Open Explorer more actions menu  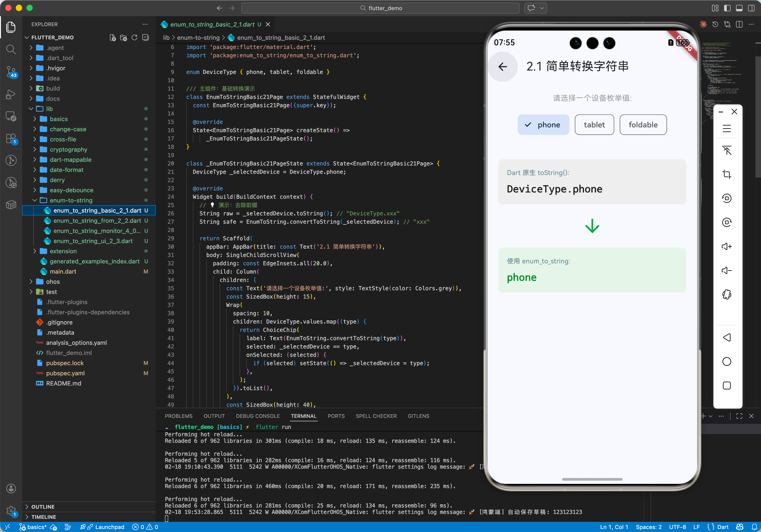click(x=145, y=24)
